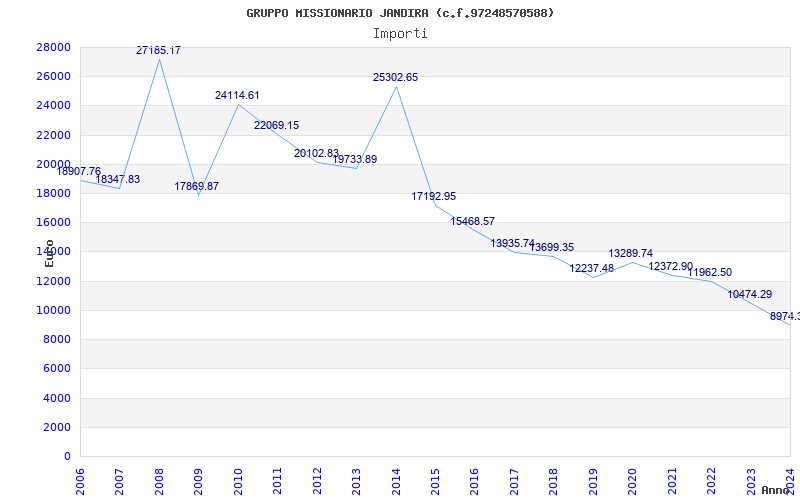
Task: Click the 4000 y-axis tick label
Action: coord(57,398)
